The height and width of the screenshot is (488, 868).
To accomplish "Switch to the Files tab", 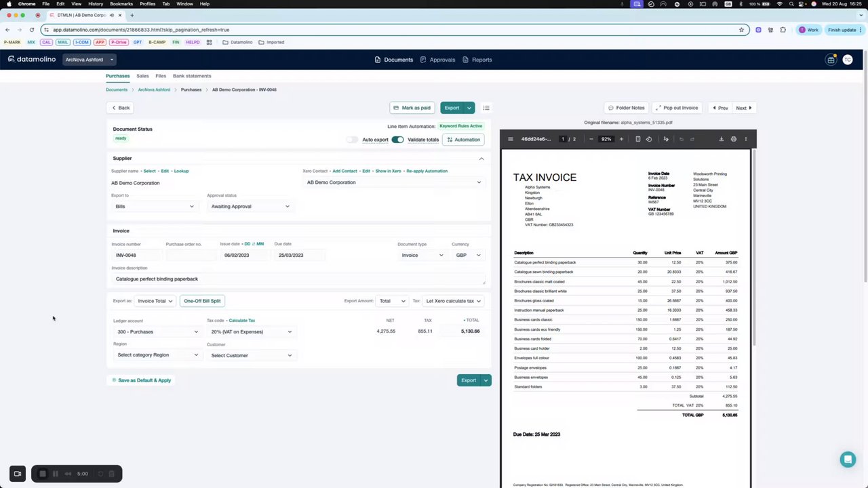I will coord(161,76).
